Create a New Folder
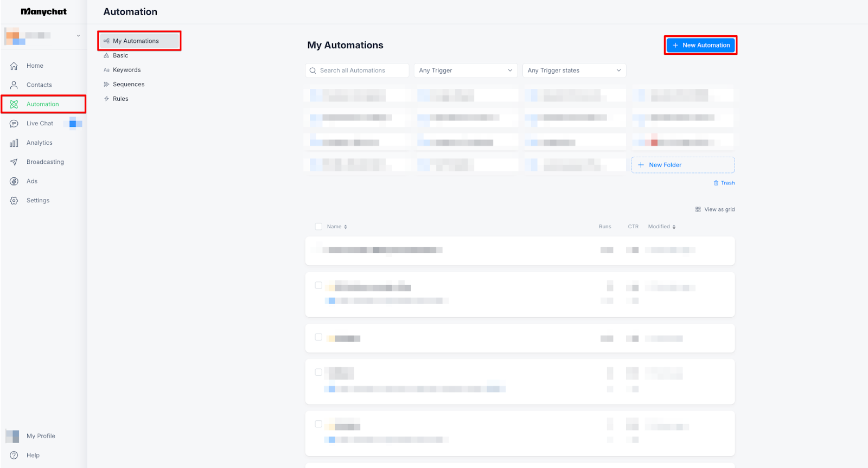The image size is (868, 468). tap(682, 165)
